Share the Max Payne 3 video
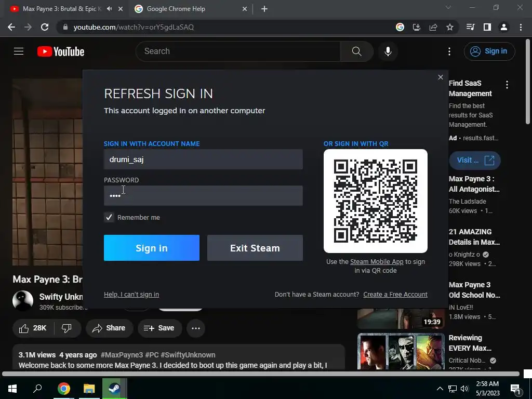 pyautogui.click(x=109, y=328)
